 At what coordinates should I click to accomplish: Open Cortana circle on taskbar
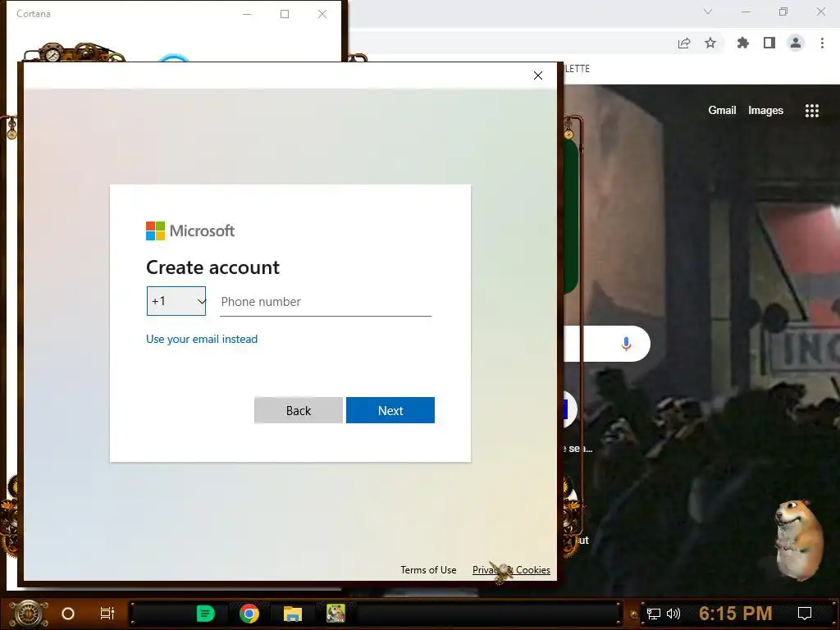68,614
